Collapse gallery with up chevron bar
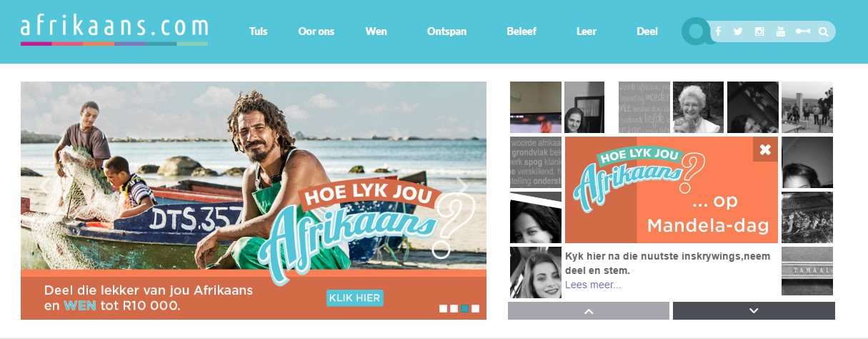The width and height of the screenshot is (868, 339). (589, 310)
